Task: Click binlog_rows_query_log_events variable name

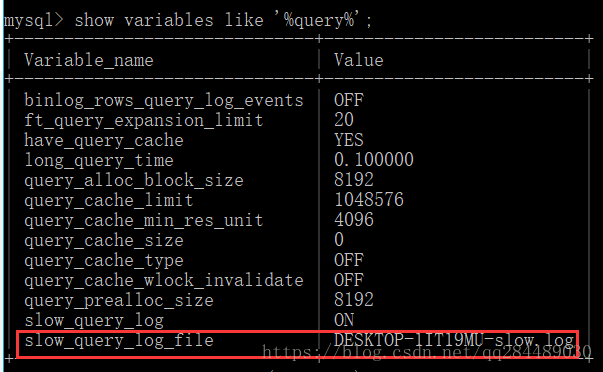Action: 164,100
